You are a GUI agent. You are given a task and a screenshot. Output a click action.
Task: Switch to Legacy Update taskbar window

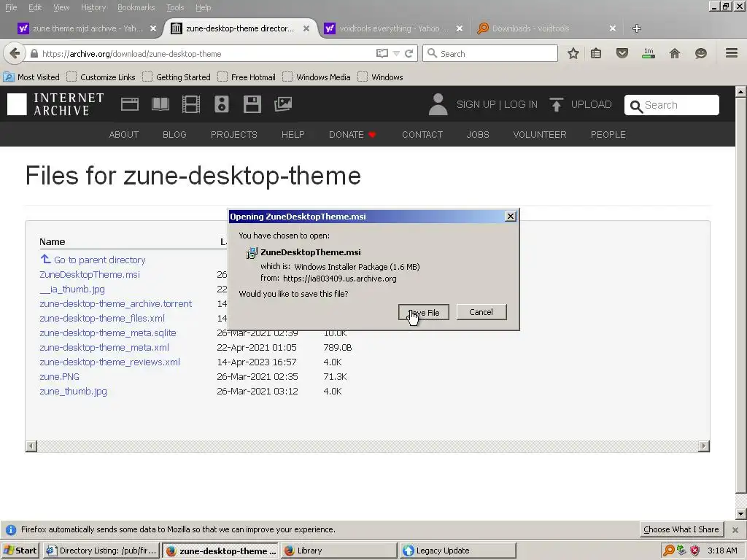[458, 551]
